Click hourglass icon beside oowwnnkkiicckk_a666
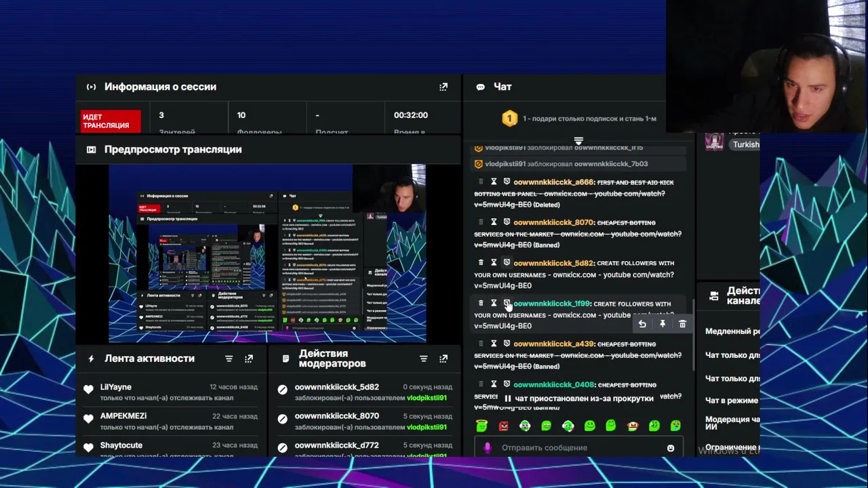The height and width of the screenshot is (488, 868). coord(494,182)
